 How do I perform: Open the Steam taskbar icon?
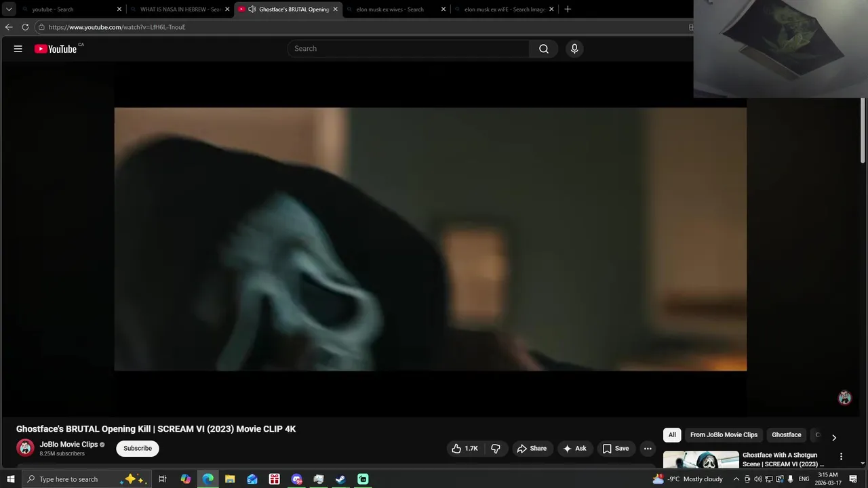340,479
